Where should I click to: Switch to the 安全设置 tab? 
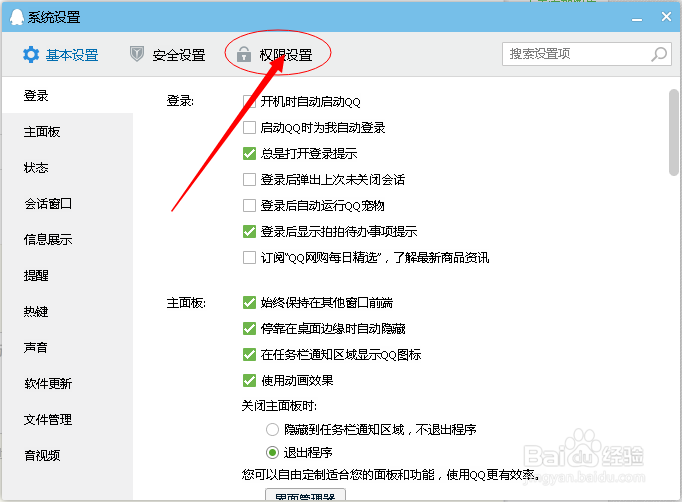tap(167, 55)
